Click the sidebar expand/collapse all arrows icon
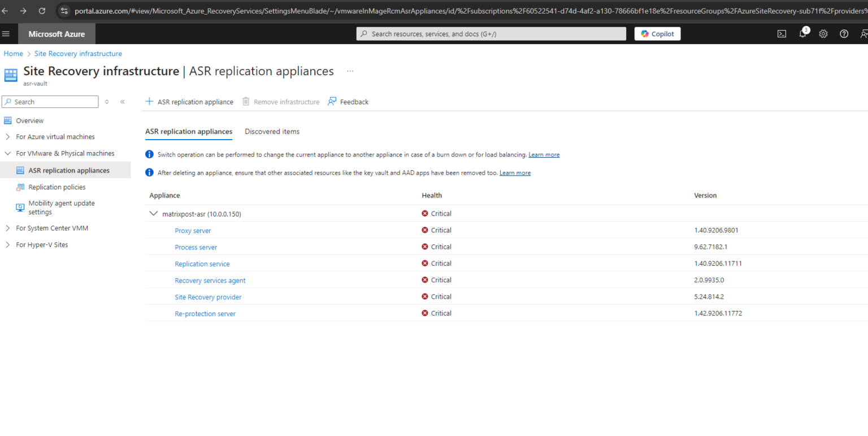 click(x=107, y=102)
